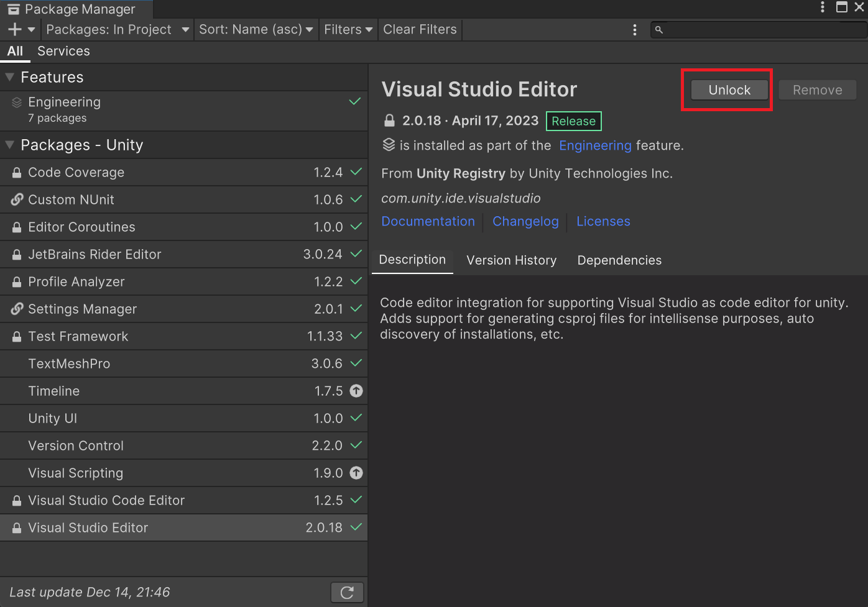Click the Unlock button
868x607 pixels.
coord(729,90)
